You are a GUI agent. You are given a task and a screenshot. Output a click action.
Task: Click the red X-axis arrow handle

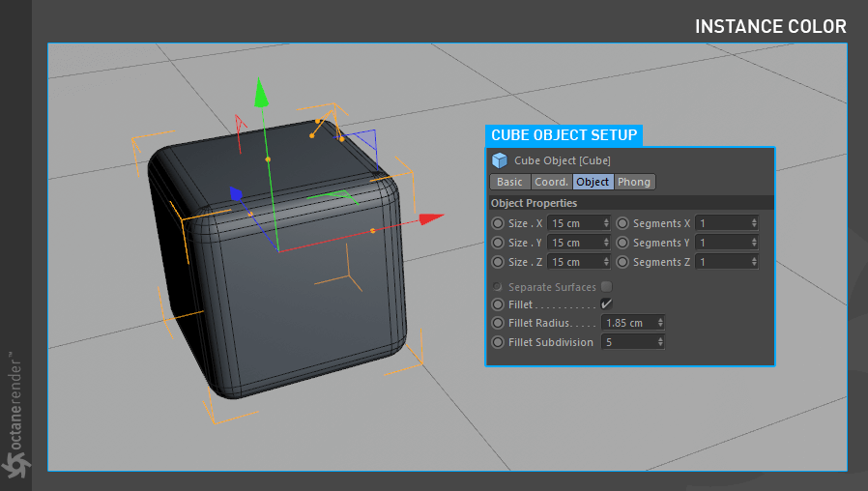coord(431,218)
